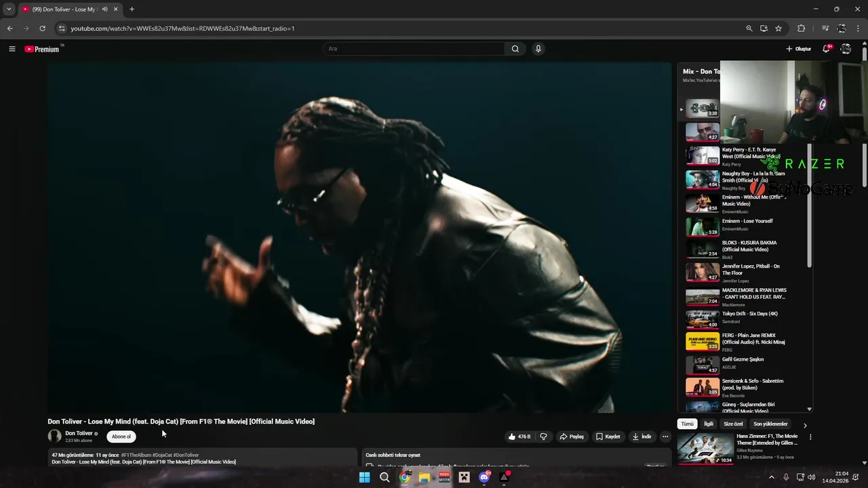Screen dimensions: 868x488
Task: Click the #DonToliver hashtag in description
Action: pos(186,455)
